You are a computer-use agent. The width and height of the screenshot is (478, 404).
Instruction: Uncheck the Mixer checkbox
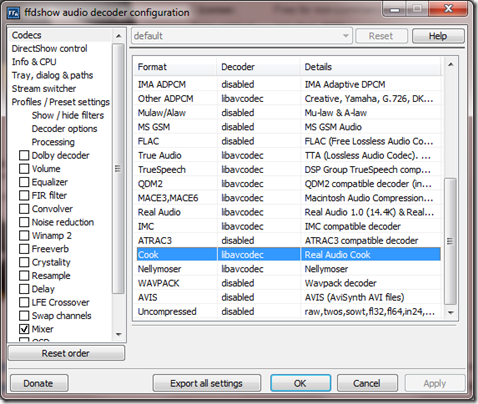pos(24,329)
